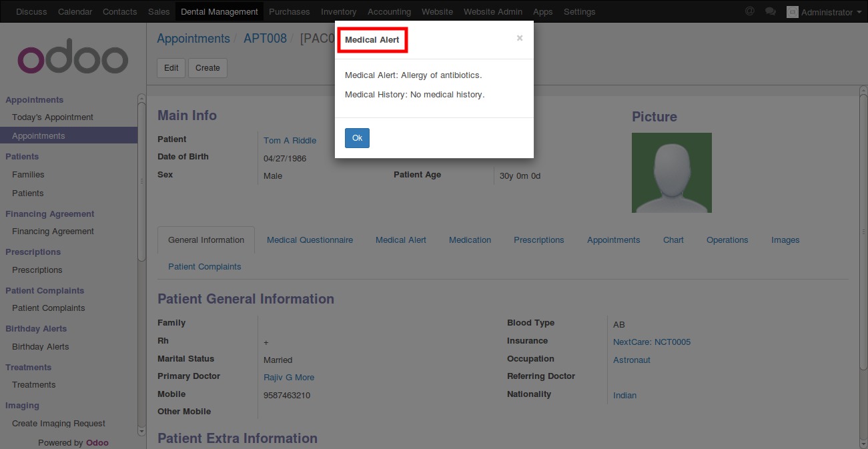The image size is (868, 449).
Task: Select the Chart tab
Action: [x=673, y=240]
